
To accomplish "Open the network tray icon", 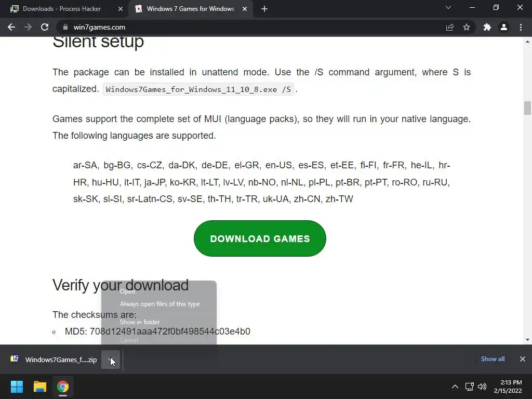I will click(469, 387).
